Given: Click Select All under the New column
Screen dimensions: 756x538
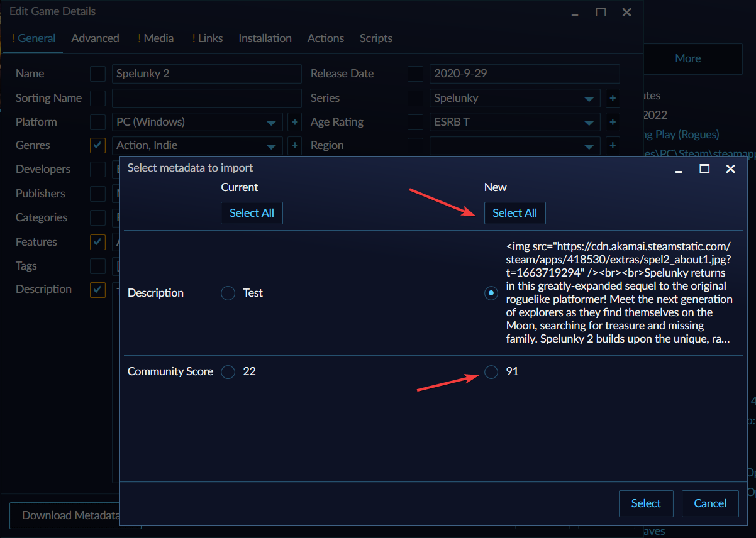Looking at the screenshot, I should click(x=514, y=213).
